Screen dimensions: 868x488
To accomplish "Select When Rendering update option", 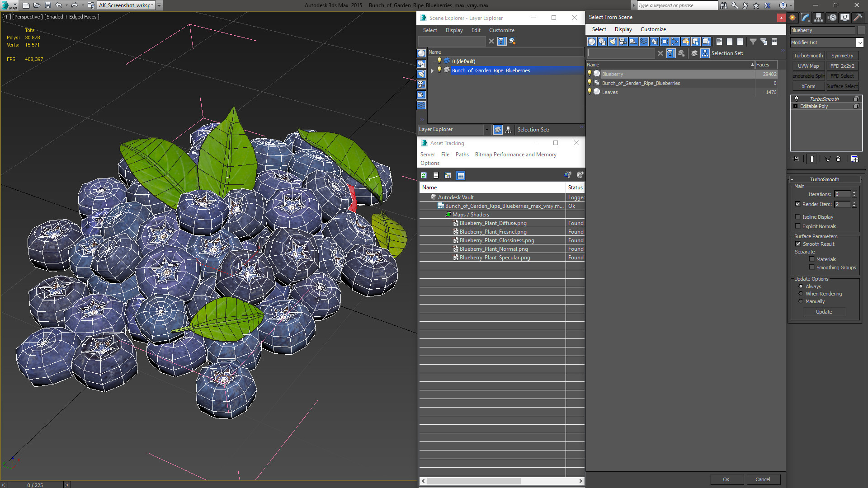I will 801,294.
